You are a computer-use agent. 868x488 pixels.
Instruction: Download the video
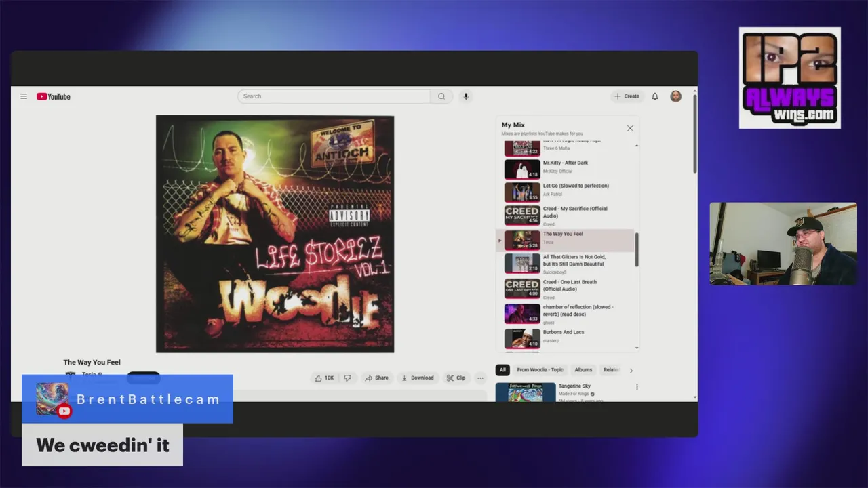pos(417,378)
